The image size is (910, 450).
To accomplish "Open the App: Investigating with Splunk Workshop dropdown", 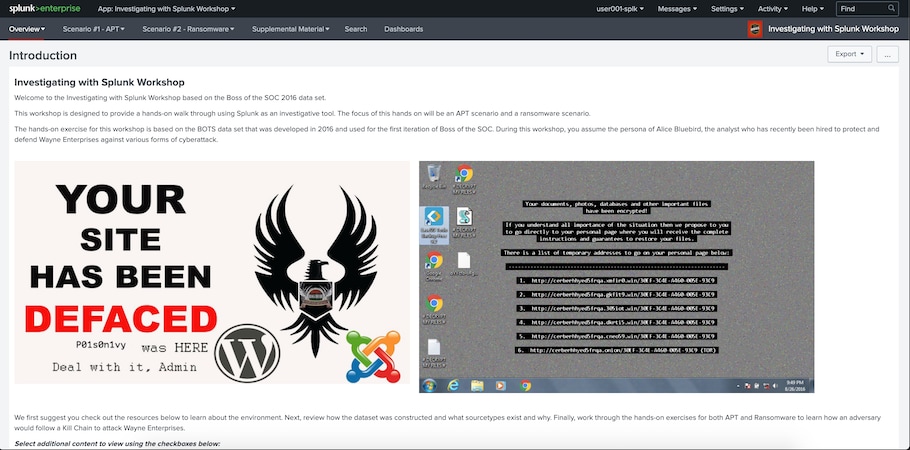I will pos(167,9).
